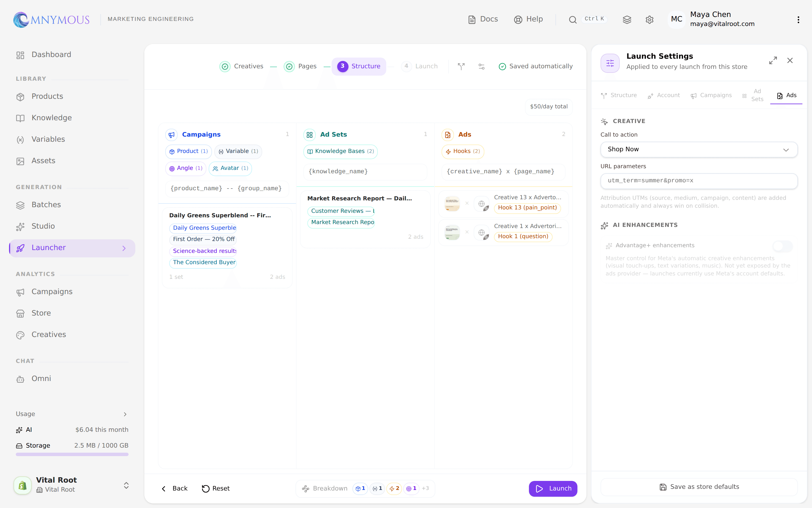
Task: Open Creatives analytics in the sidebar
Action: coord(72,335)
